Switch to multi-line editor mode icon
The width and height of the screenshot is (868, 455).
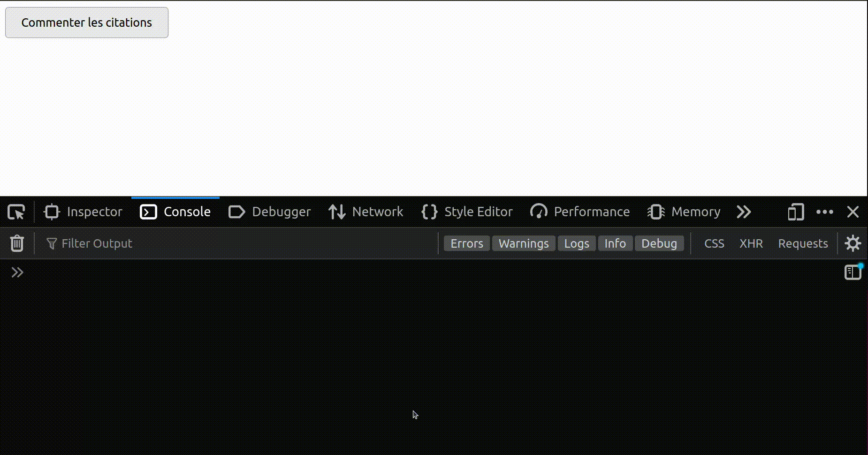[x=853, y=273]
